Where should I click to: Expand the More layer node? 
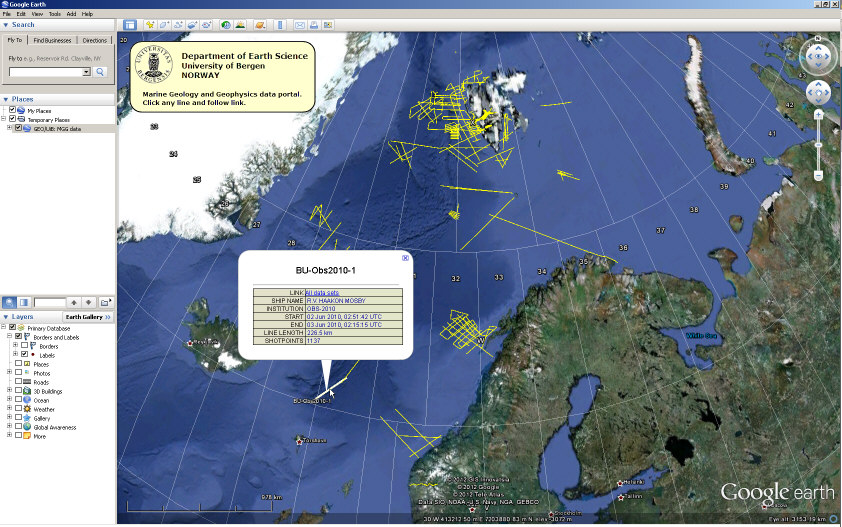(x=9, y=435)
